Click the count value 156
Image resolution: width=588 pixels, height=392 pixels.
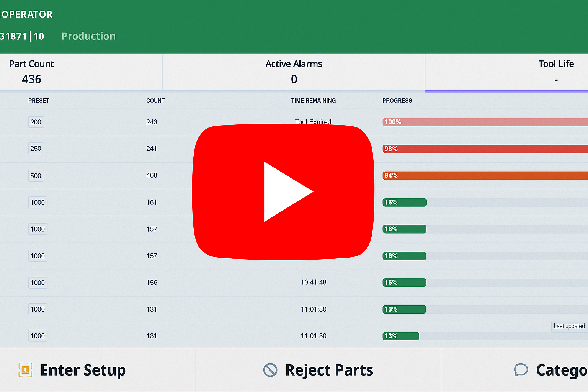pos(152,283)
